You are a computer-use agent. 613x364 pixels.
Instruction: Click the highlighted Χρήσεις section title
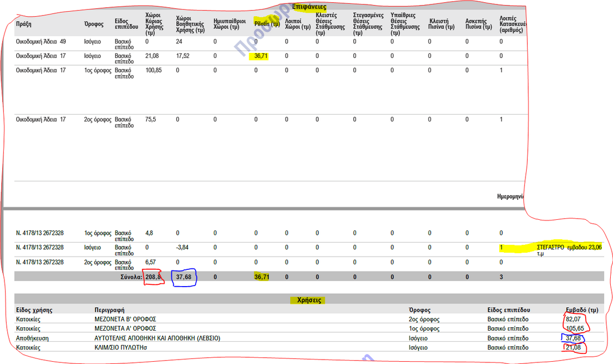[x=308, y=301]
